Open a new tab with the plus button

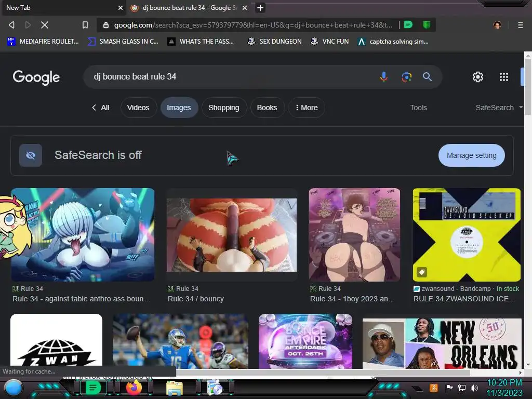point(260,8)
